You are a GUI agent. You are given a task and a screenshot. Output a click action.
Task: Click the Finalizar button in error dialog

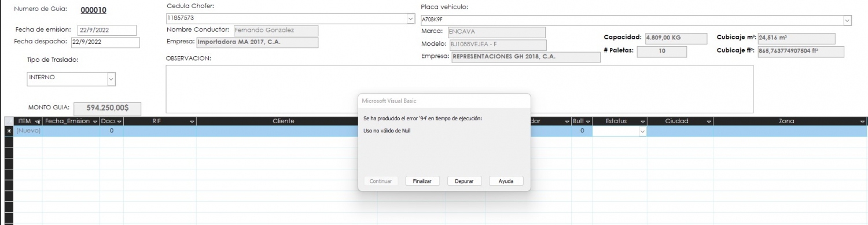tap(422, 181)
